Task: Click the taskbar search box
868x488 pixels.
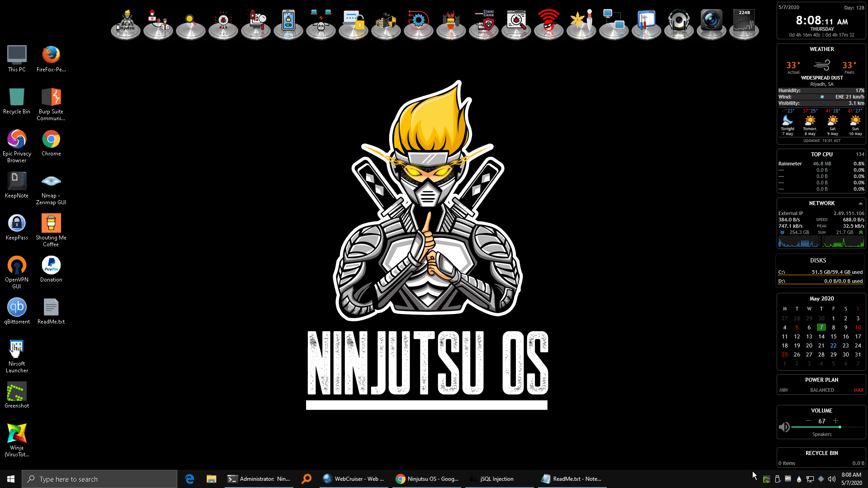Action: (99, 479)
